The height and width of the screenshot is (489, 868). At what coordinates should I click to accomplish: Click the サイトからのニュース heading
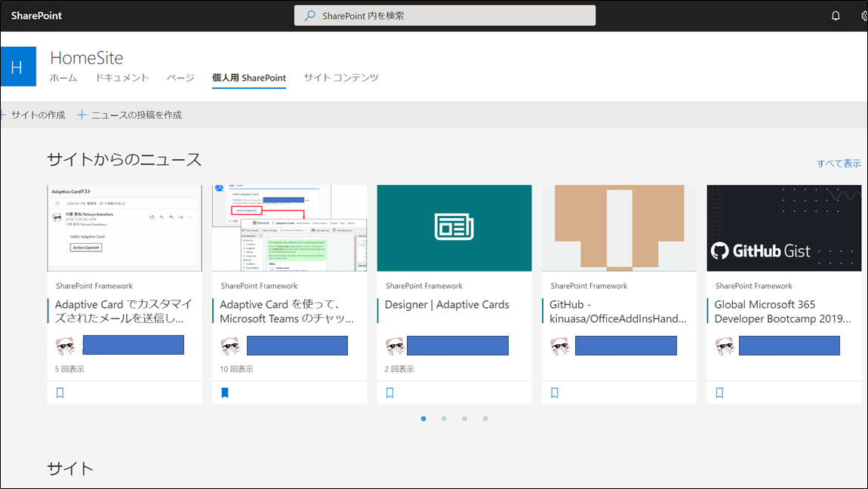[x=125, y=160]
